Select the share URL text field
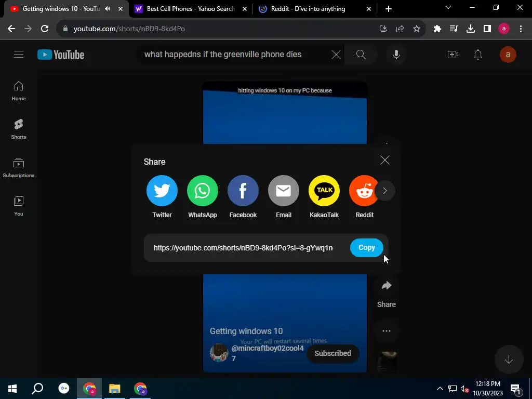The height and width of the screenshot is (399, 532). point(243,248)
